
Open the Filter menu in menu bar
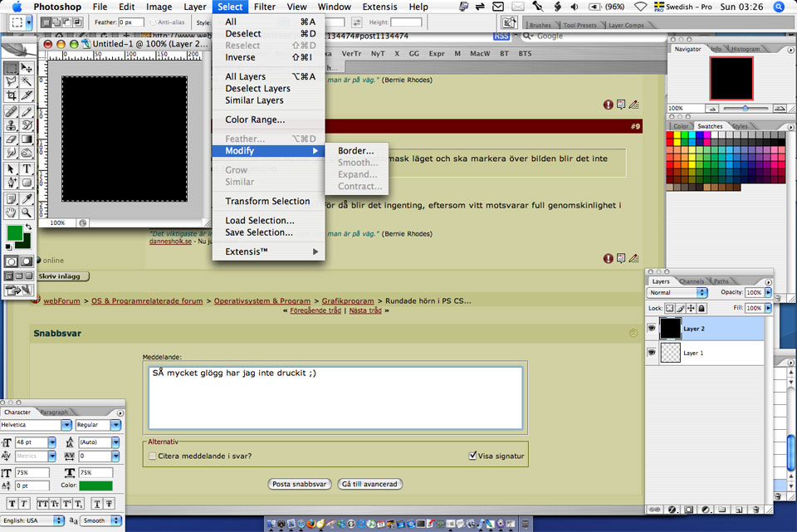click(264, 7)
